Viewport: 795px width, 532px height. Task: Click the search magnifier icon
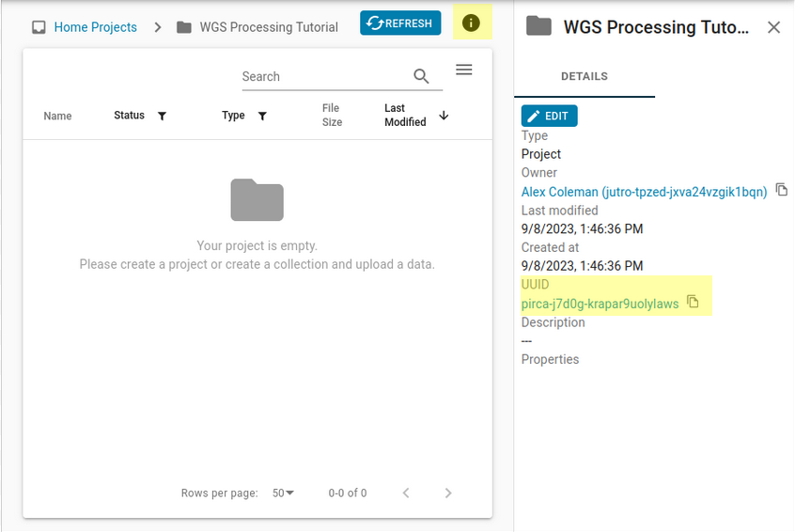[421, 76]
